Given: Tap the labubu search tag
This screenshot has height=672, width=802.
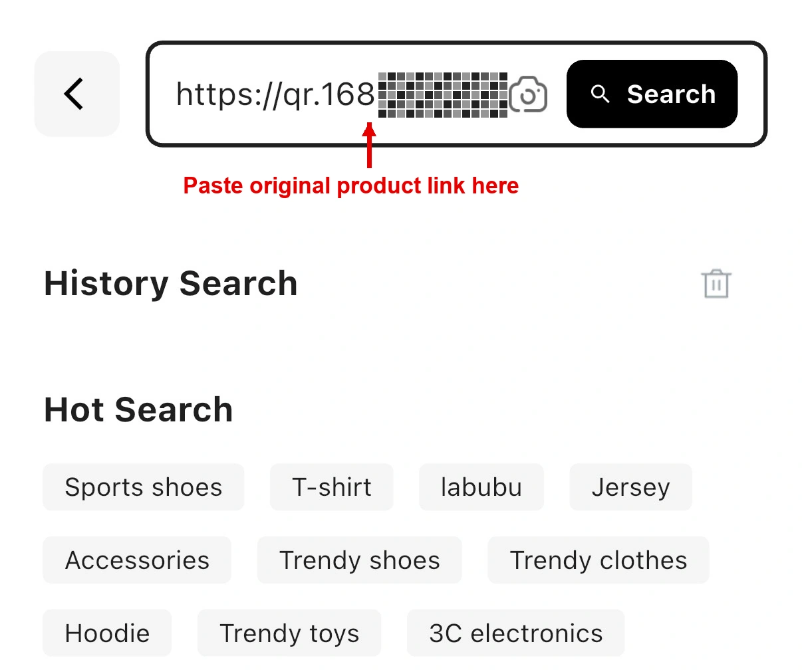Looking at the screenshot, I should coord(481,487).
